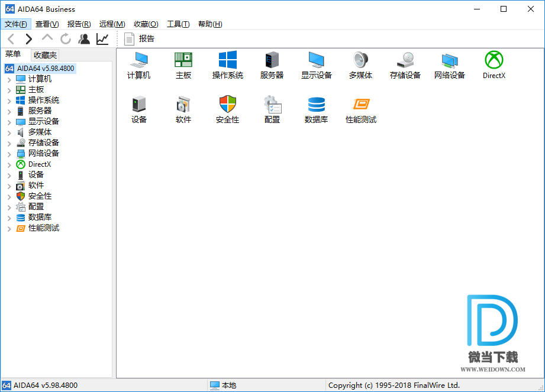Expand the 性能测试 tree node
This screenshot has height=392, width=545.
(x=9, y=229)
